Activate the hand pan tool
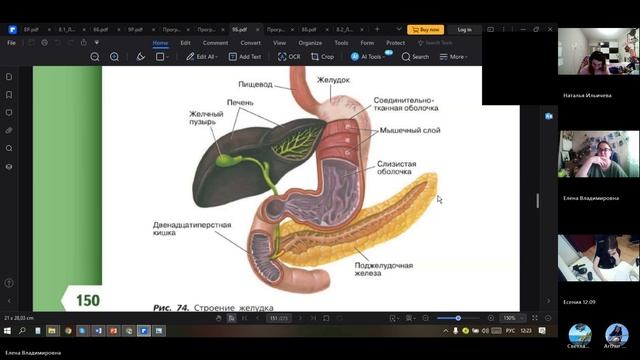 [x=219, y=318]
